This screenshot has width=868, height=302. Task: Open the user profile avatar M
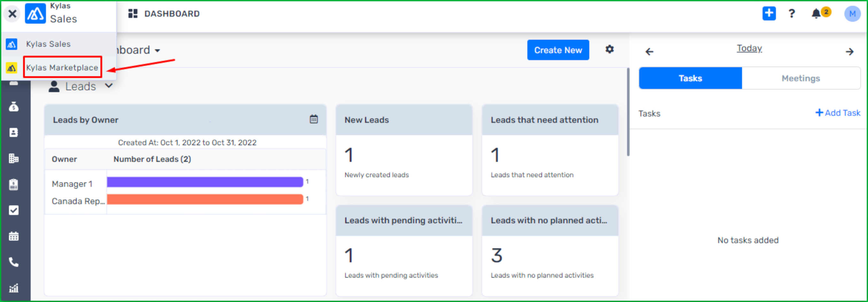pyautogui.click(x=852, y=14)
